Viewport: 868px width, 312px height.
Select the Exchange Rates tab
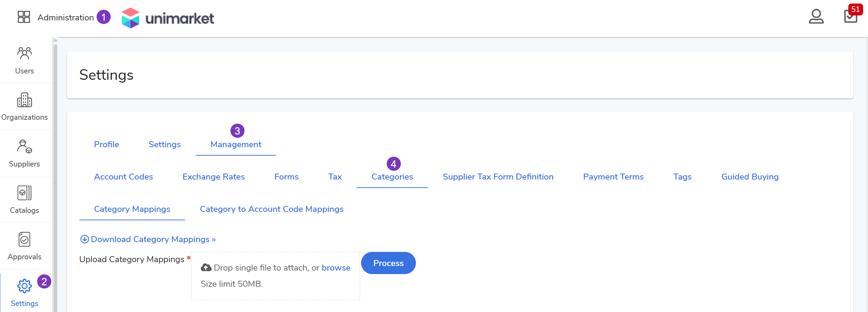pyautogui.click(x=214, y=177)
